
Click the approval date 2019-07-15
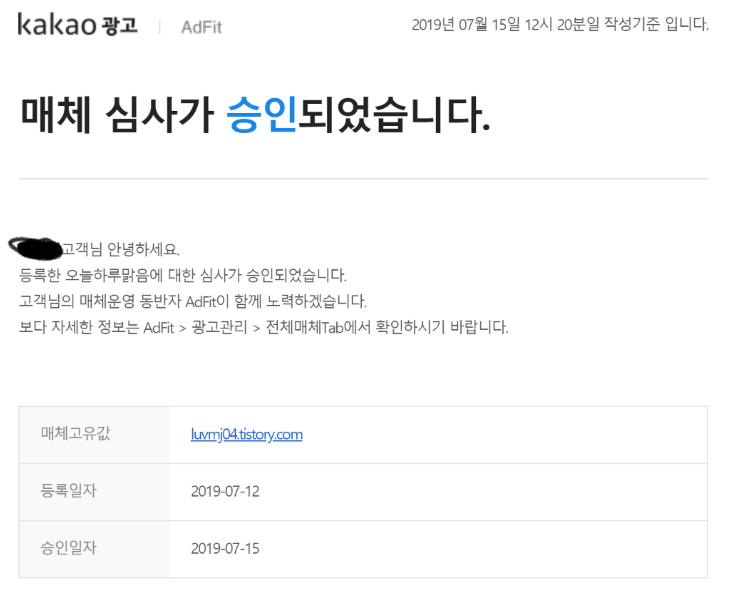click(x=225, y=548)
